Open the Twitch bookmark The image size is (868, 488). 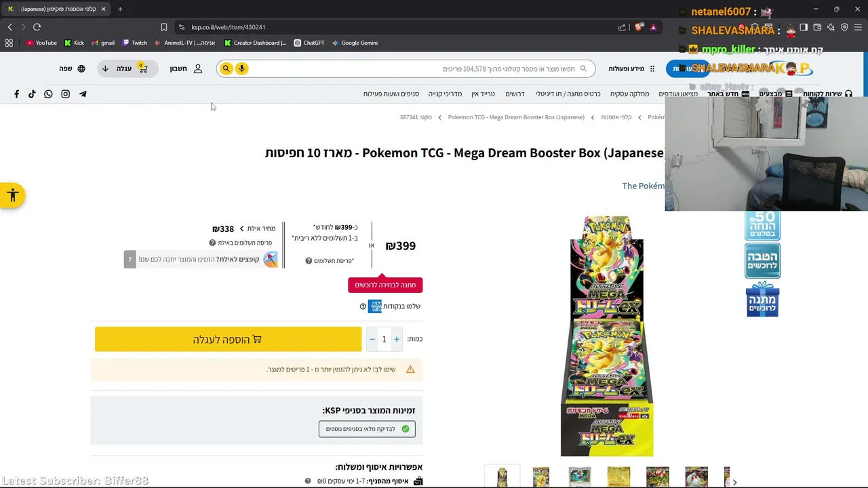pyautogui.click(x=135, y=43)
